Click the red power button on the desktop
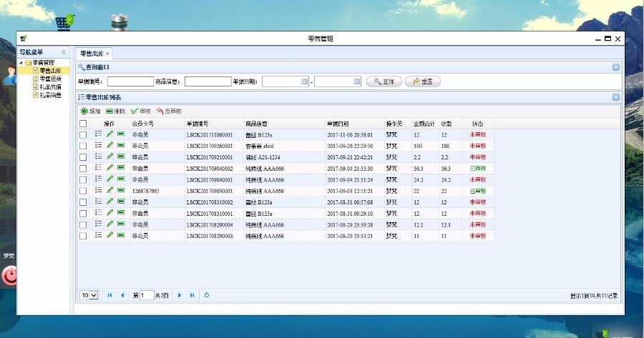The width and height of the screenshot is (644, 338). (x=9, y=275)
